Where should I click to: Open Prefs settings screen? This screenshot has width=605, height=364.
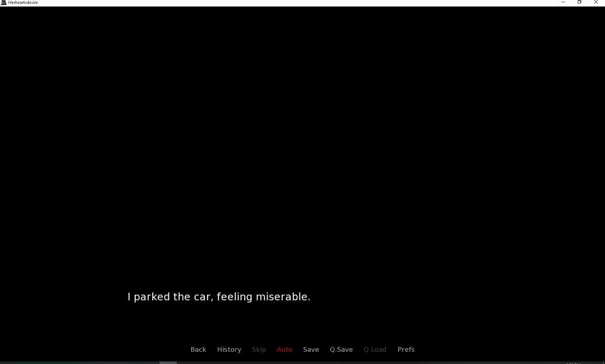(x=406, y=349)
